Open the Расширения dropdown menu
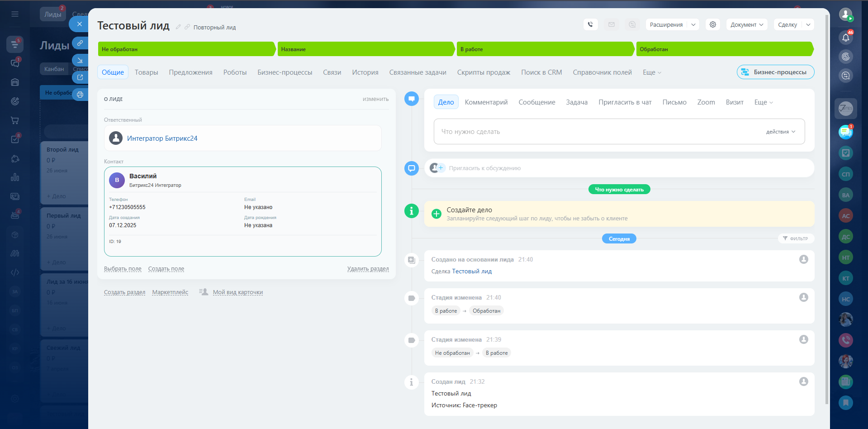Screen dimensions: 868x429 (672, 24)
